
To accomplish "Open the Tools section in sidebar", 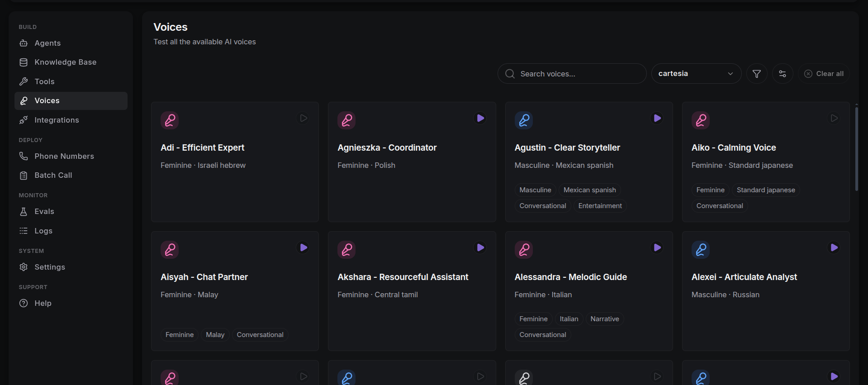I will (71, 81).
